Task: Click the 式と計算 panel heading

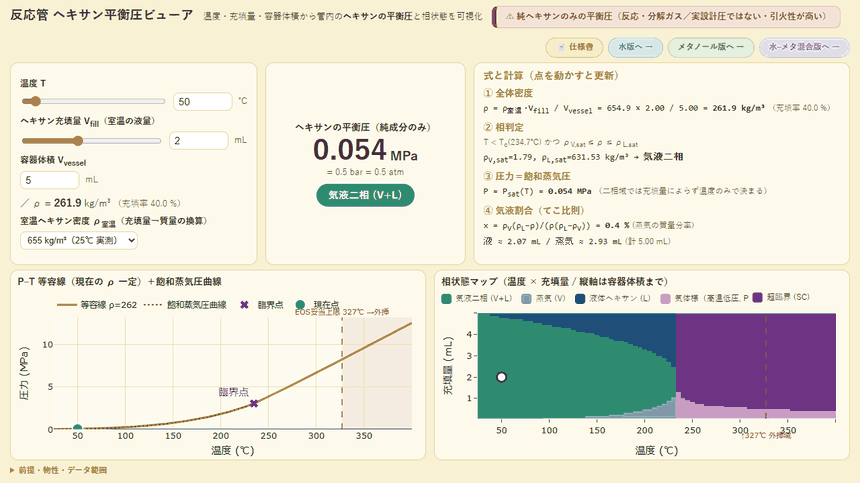Action: (x=551, y=76)
